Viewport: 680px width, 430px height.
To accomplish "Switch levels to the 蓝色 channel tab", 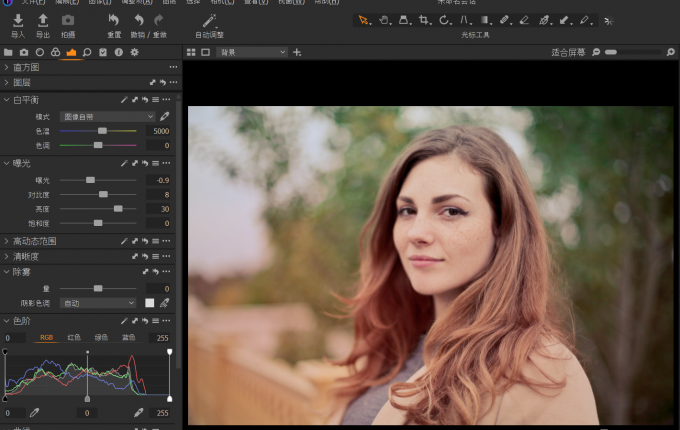I will (128, 337).
